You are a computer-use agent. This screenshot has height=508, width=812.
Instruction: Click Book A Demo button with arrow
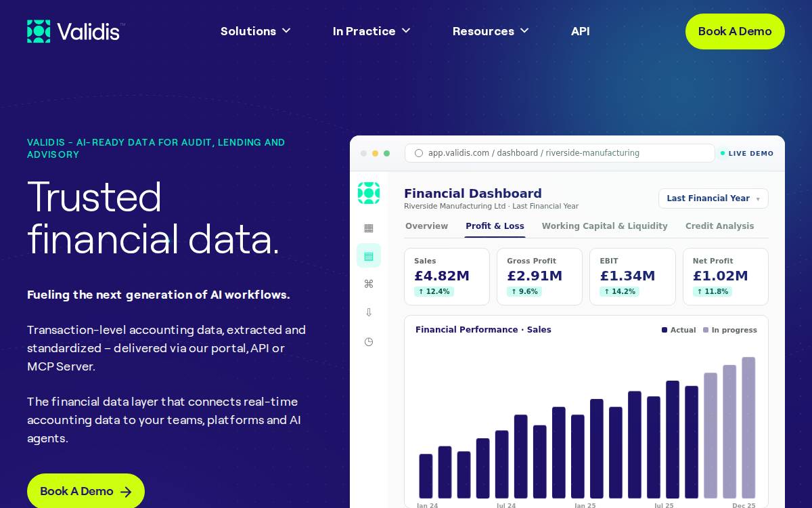86,491
